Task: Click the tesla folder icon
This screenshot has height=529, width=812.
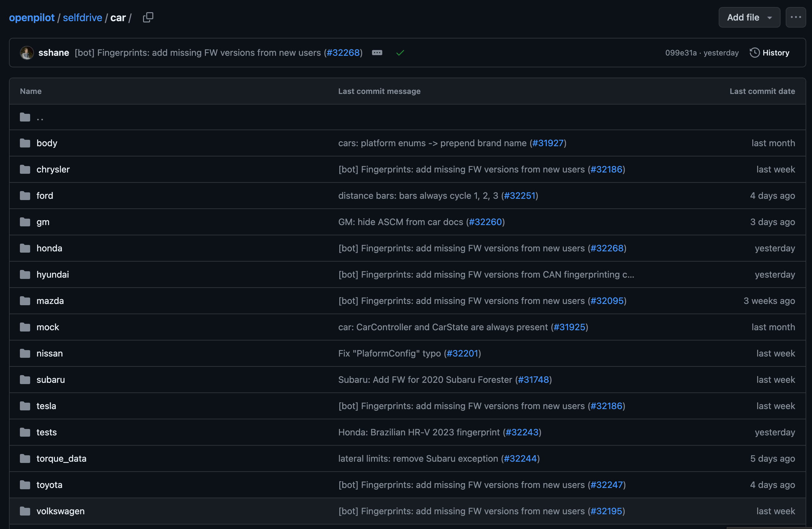Action: (25, 406)
